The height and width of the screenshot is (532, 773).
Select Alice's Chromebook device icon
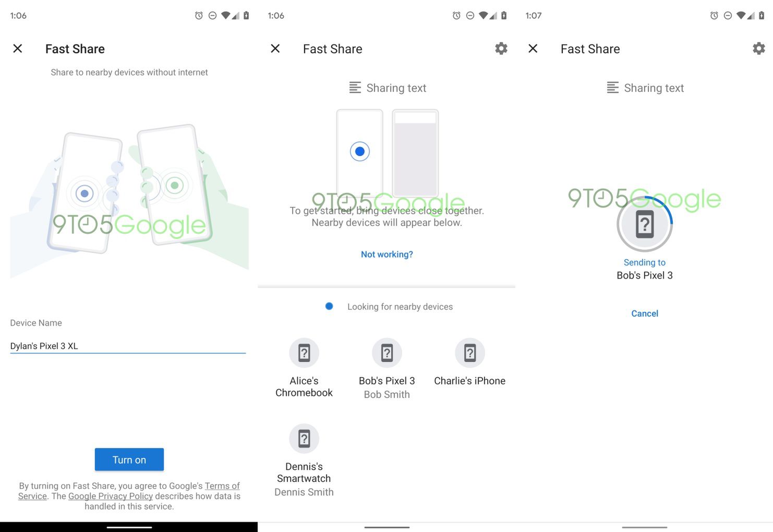pyautogui.click(x=304, y=353)
